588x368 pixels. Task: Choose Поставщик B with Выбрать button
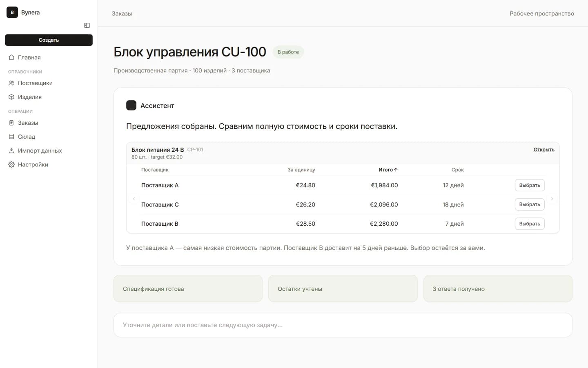[530, 224]
